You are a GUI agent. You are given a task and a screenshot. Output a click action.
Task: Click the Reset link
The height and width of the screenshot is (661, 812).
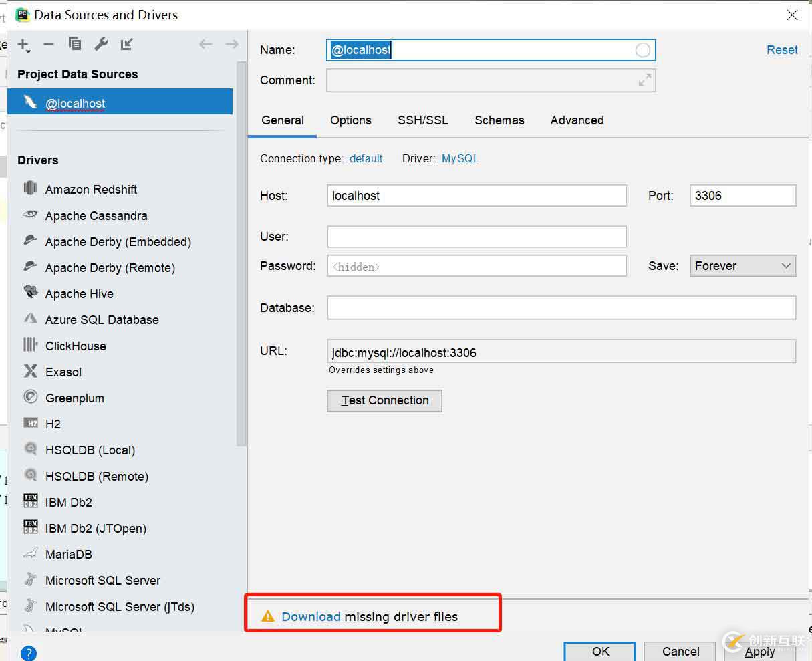tap(782, 50)
